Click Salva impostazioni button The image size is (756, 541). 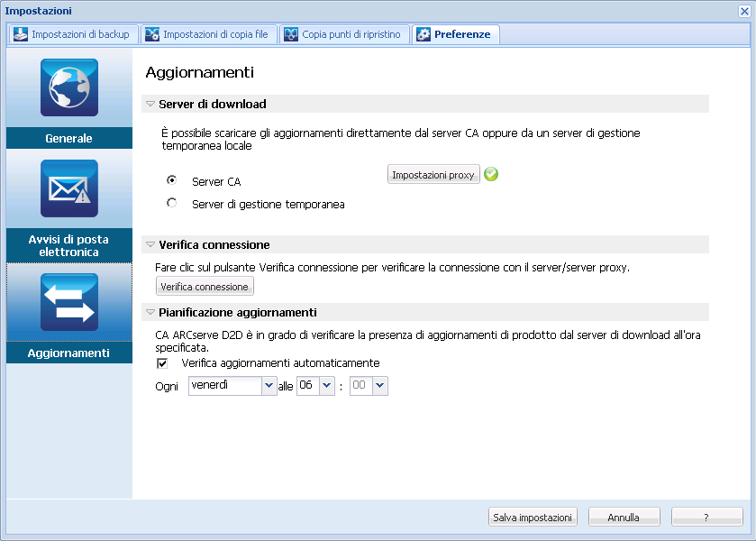pyautogui.click(x=533, y=518)
